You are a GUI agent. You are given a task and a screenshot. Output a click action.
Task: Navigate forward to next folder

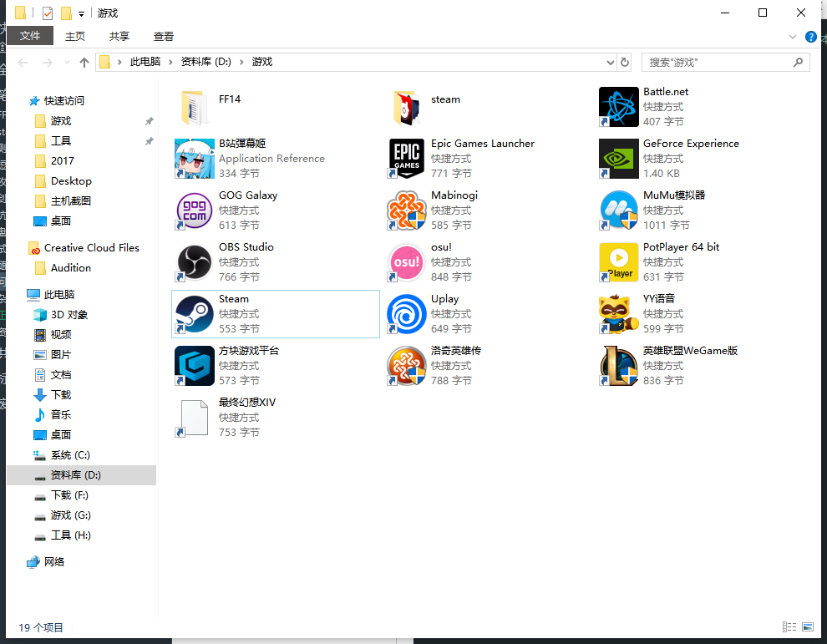48,63
